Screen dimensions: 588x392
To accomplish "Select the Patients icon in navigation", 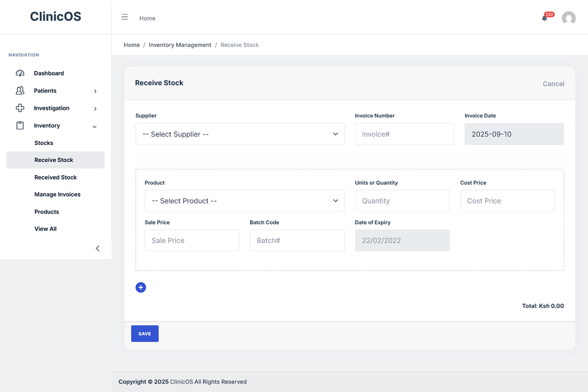I will [20, 91].
